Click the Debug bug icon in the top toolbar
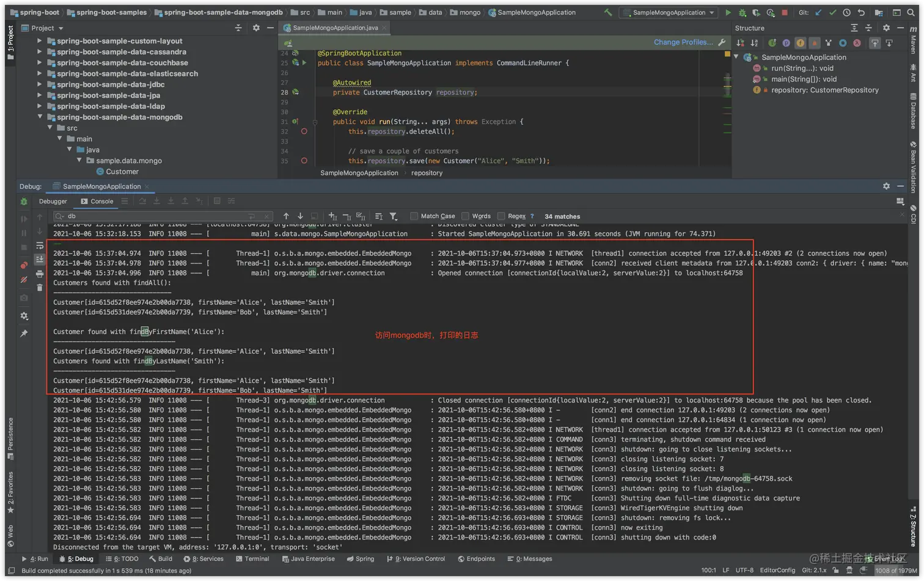This screenshot has width=924, height=581. click(742, 12)
